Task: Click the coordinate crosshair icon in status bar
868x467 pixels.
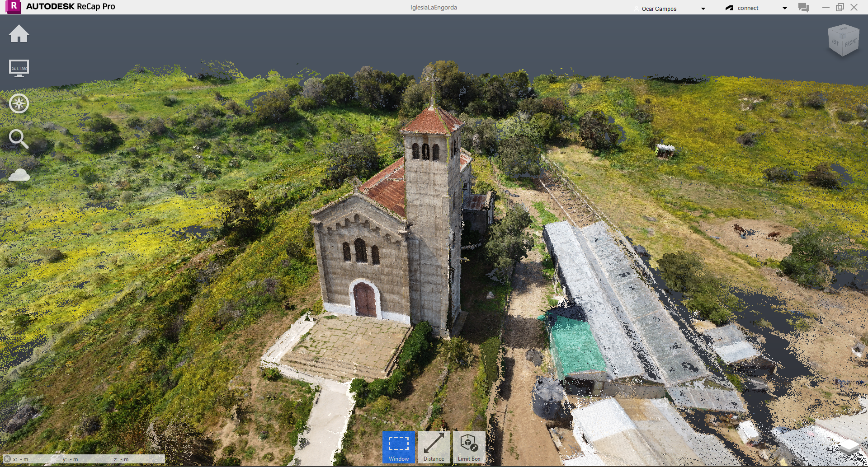Action: 7,459
